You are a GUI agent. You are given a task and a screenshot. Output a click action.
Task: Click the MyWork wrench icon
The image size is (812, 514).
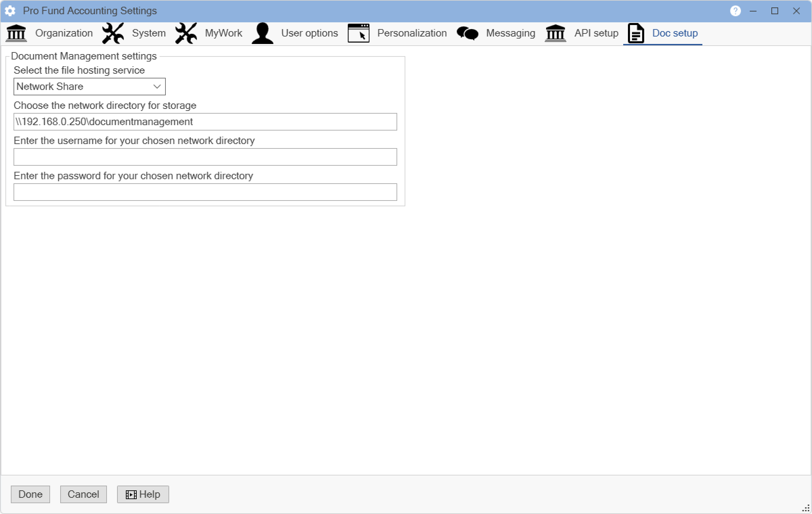186,33
